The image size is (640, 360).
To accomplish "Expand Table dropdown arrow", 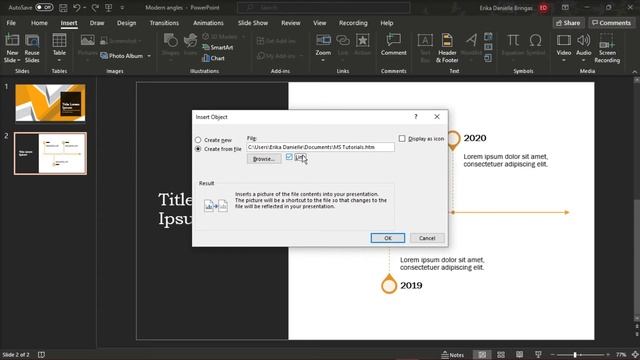I will (x=59, y=60).
